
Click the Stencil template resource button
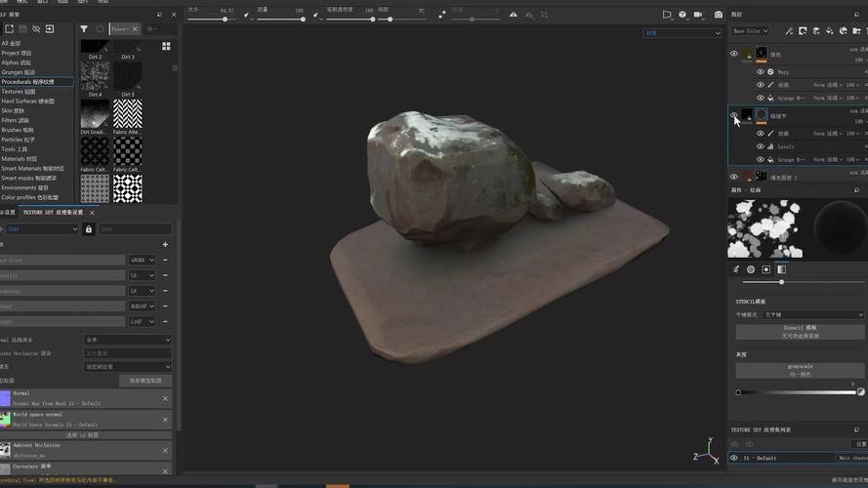800,332
